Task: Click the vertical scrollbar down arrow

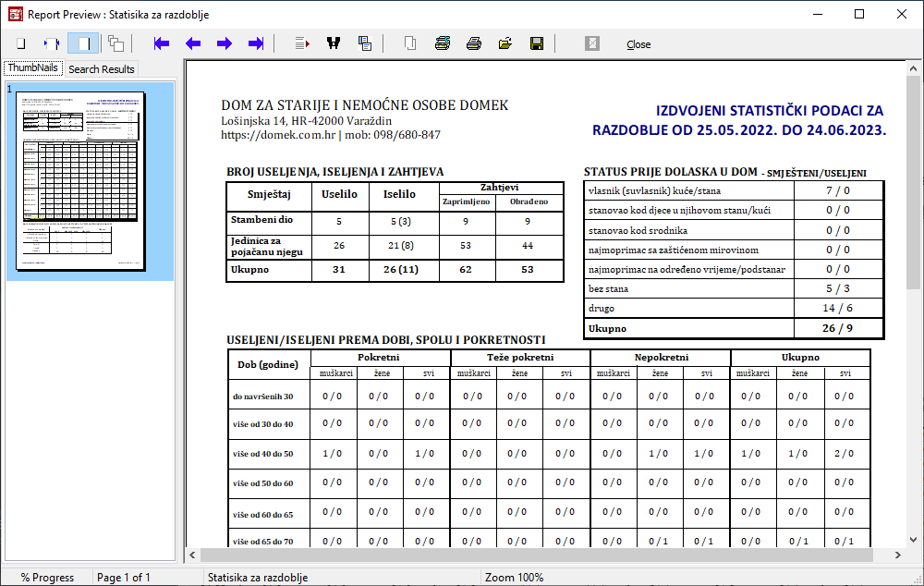Action: pos(913,539)
